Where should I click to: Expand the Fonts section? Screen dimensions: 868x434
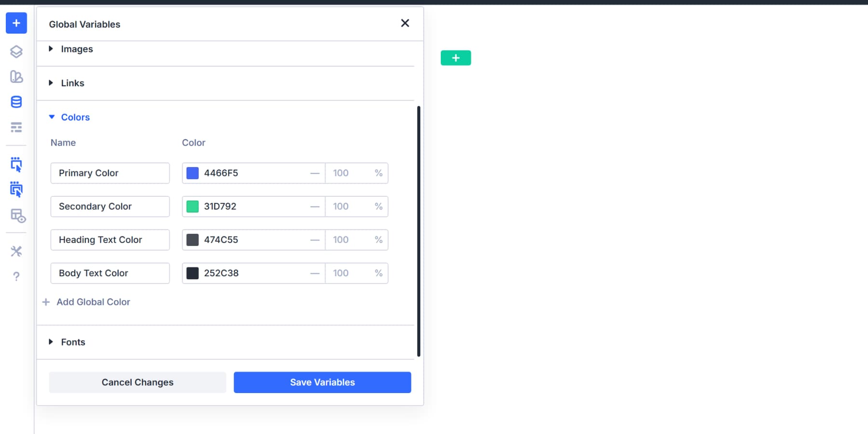tap(73, 342)
